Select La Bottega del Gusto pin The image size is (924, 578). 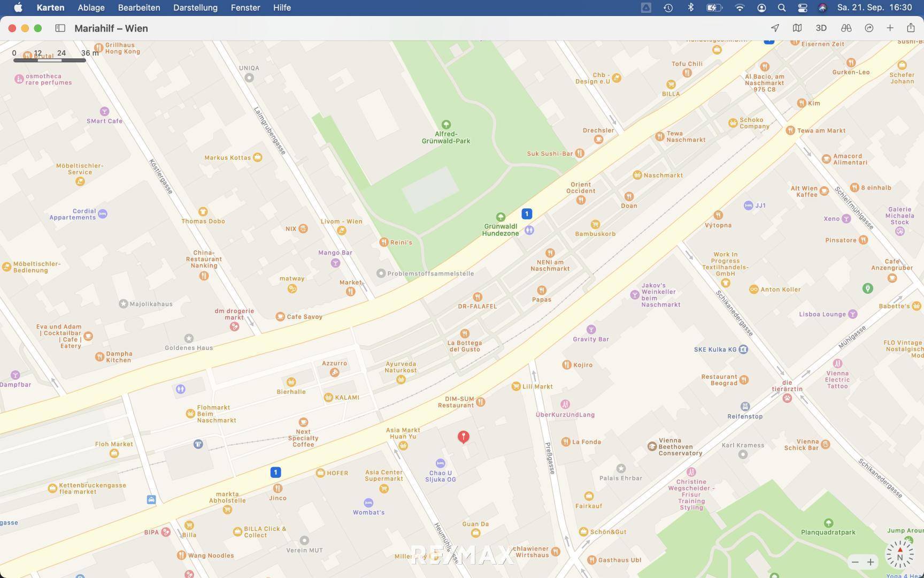[465, 333]
